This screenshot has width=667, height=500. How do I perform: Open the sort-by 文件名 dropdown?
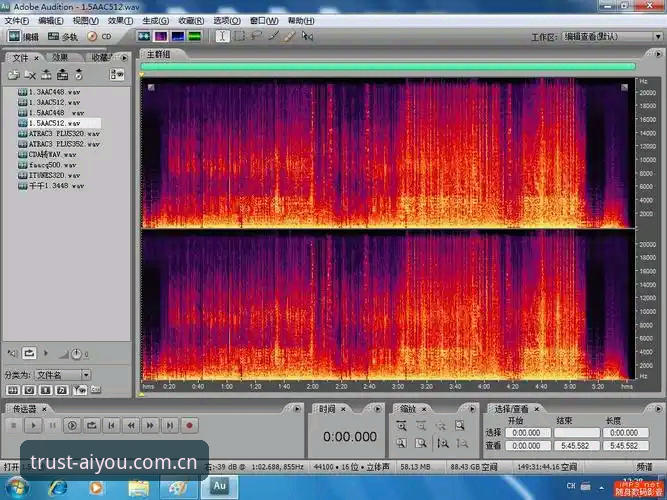click(x=63, y=375)
